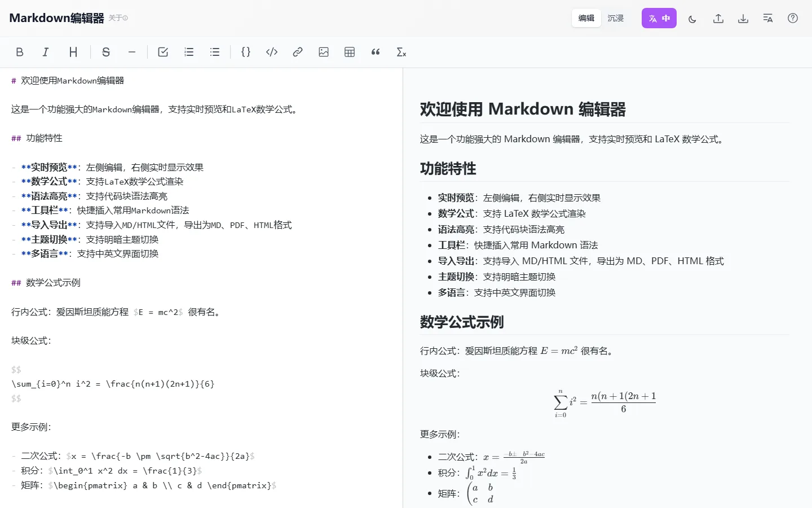Select the 编辑 mode tab

[x=586, y=18]
